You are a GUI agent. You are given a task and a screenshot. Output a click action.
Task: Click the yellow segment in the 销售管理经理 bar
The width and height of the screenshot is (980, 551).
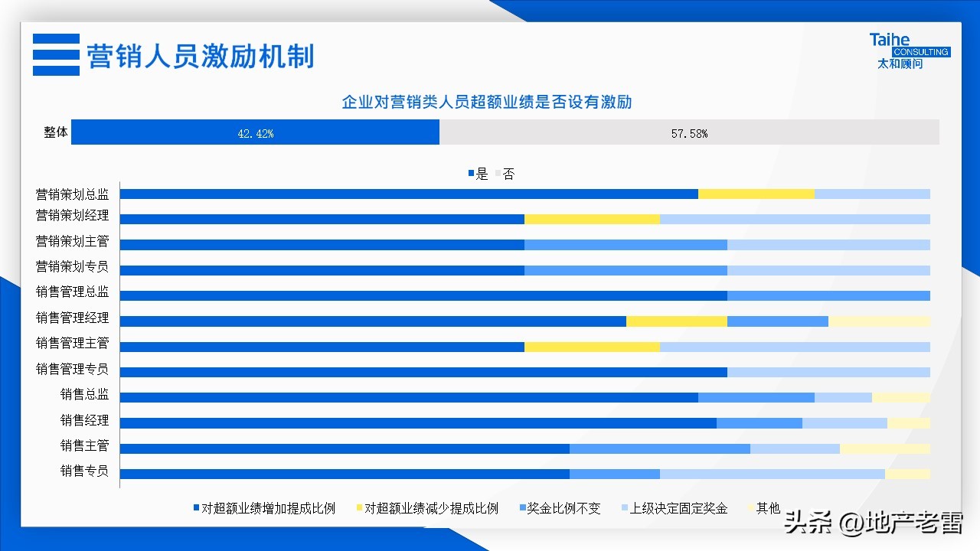(678, 321)
